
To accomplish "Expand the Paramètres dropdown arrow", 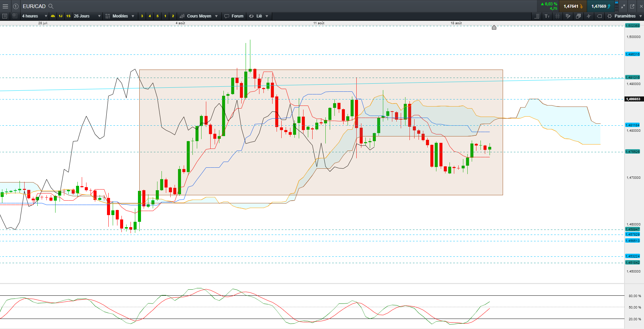I will pos(641,16).
